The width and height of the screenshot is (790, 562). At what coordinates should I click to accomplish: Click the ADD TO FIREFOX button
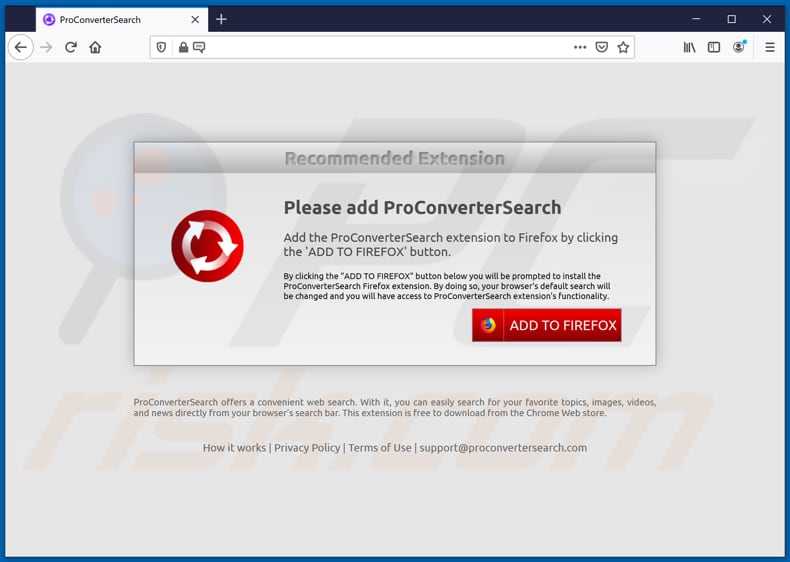(x=547, y=325)
